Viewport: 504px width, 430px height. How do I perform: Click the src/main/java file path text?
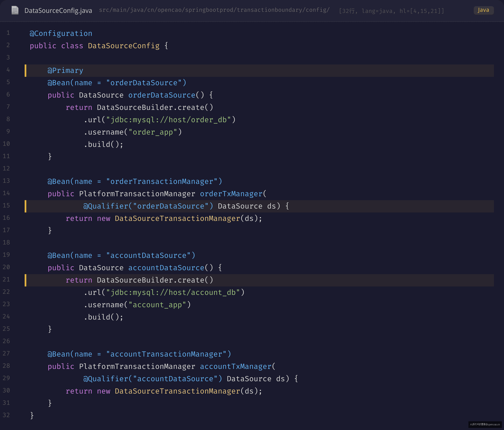click(x=214, y=10)
